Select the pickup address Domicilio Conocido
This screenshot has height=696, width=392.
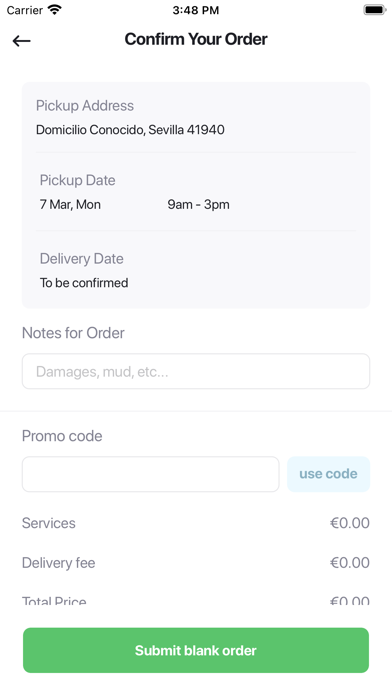click(130, 130)
